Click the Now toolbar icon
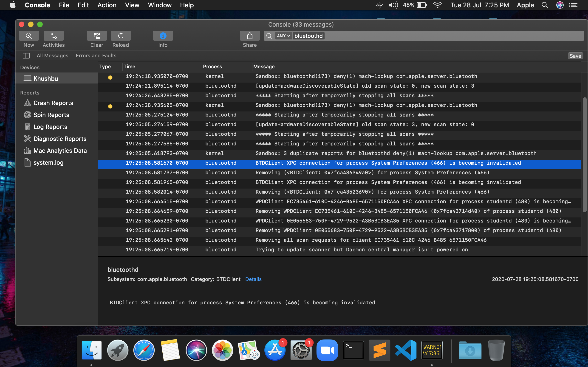Screen dimensions: 588x367 click(x=29, y=36)
